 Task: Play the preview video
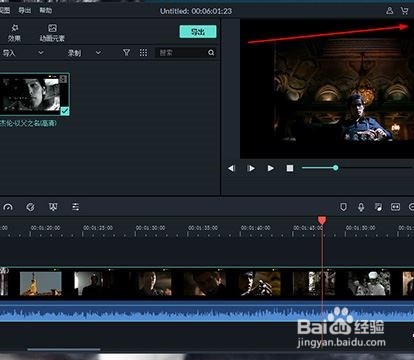pyautogui.click(x=271, y=168)
